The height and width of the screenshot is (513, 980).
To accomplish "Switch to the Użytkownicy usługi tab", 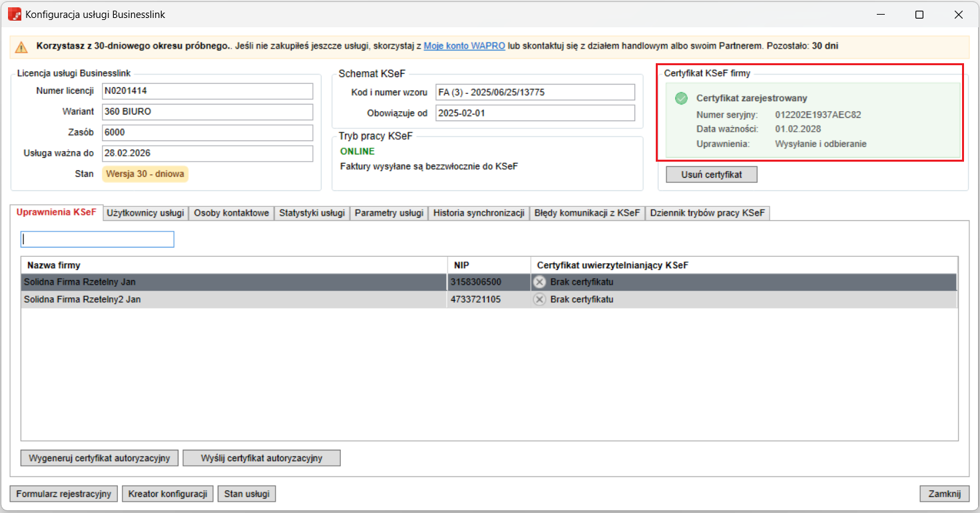I will tap(146, 213).
